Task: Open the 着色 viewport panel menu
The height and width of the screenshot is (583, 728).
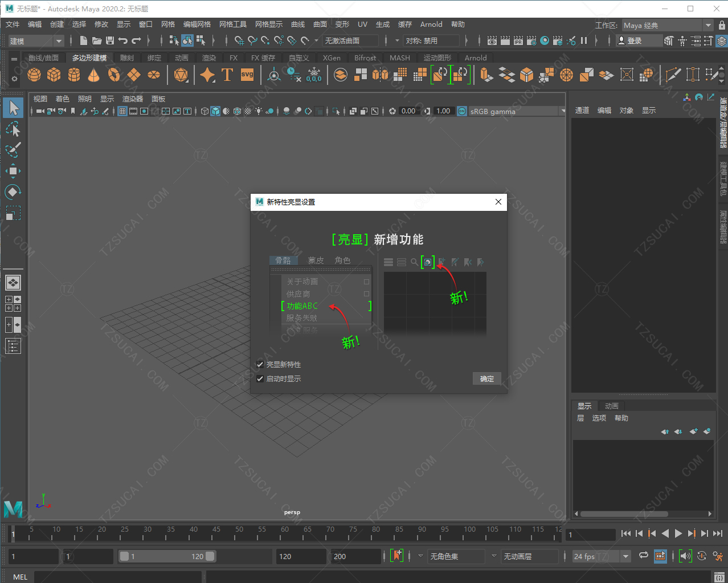Action: 63,99
